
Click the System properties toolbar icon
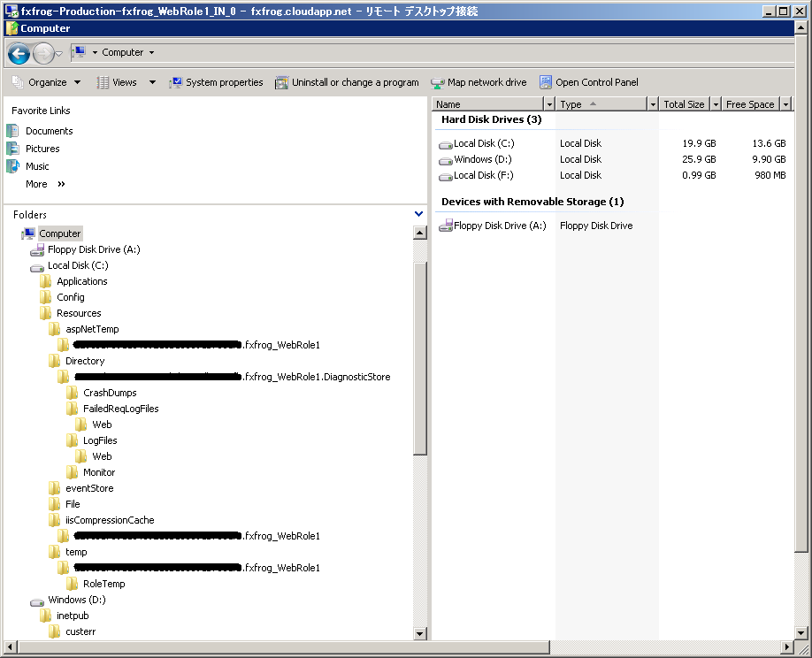tap(176, 82)
